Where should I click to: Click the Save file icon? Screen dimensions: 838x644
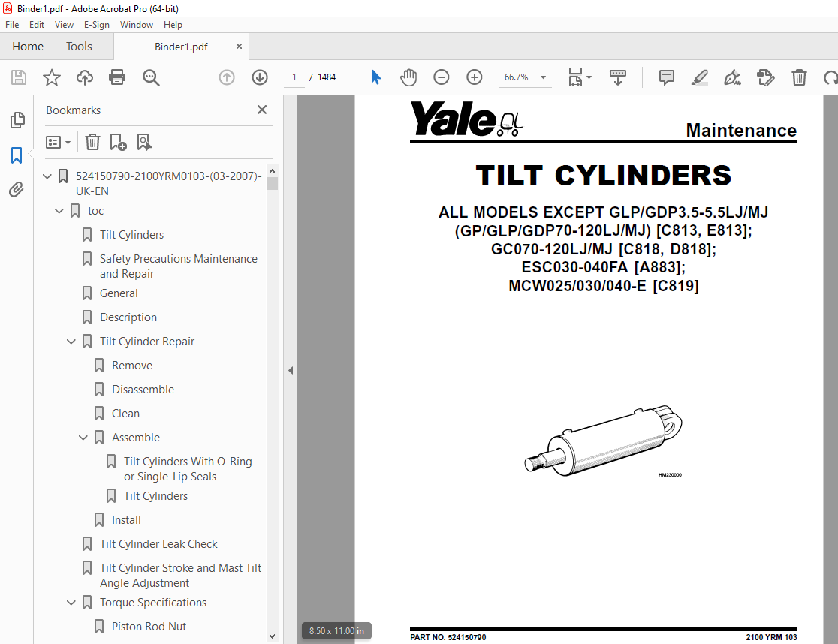19,77
